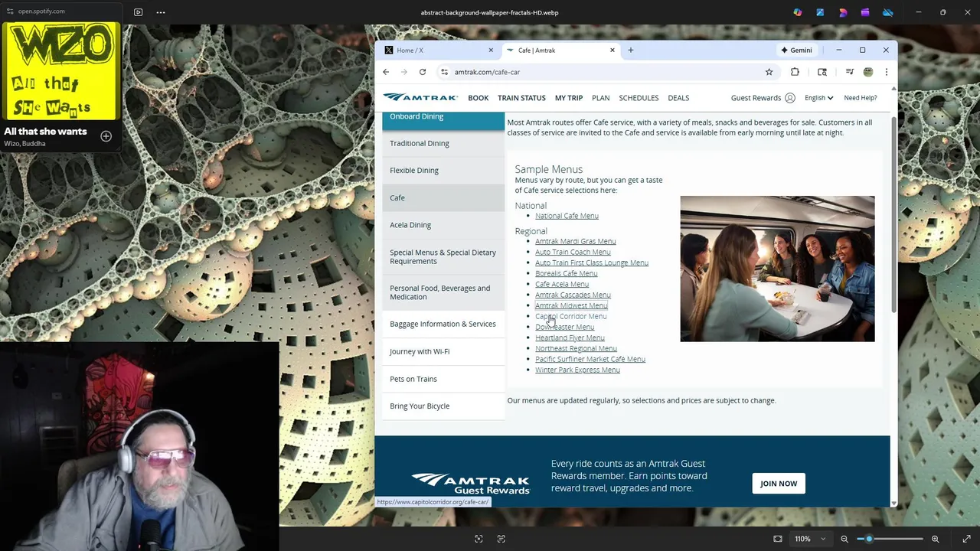Select Traditional Dining in sidebar

[x=443, y=143]
